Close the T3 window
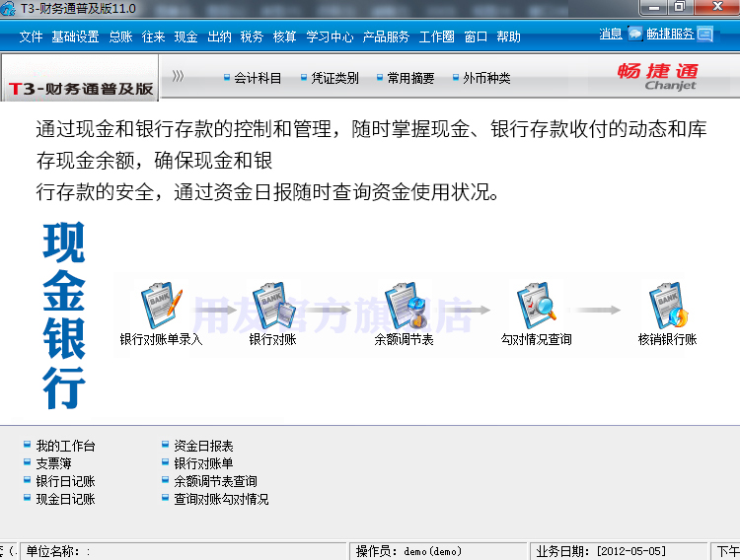 (717, 7)
